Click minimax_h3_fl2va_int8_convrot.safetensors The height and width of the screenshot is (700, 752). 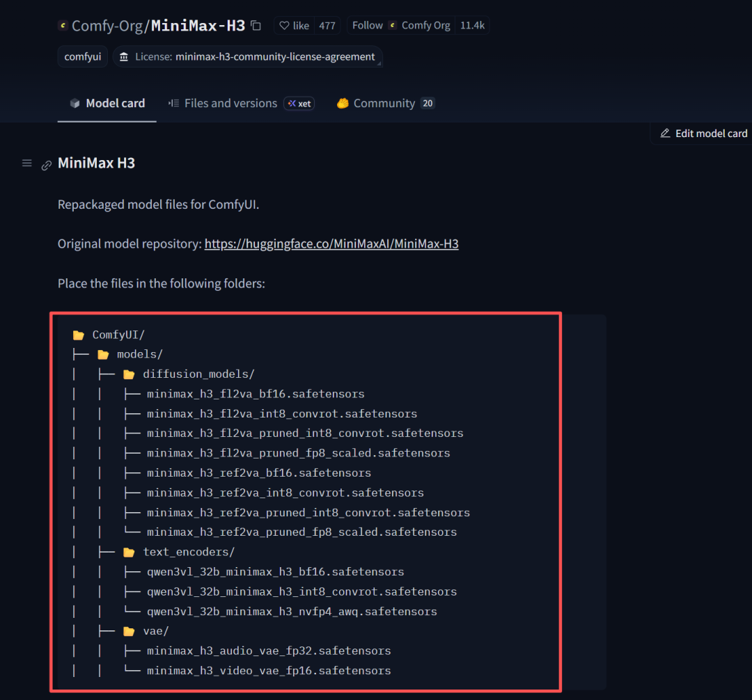[x=282, y=414]
